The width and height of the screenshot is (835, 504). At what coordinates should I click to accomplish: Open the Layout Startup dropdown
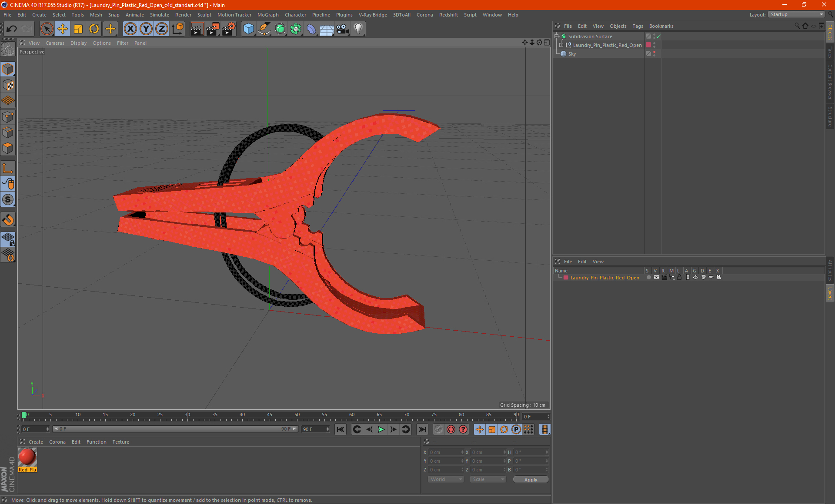(x=796, y=14)
